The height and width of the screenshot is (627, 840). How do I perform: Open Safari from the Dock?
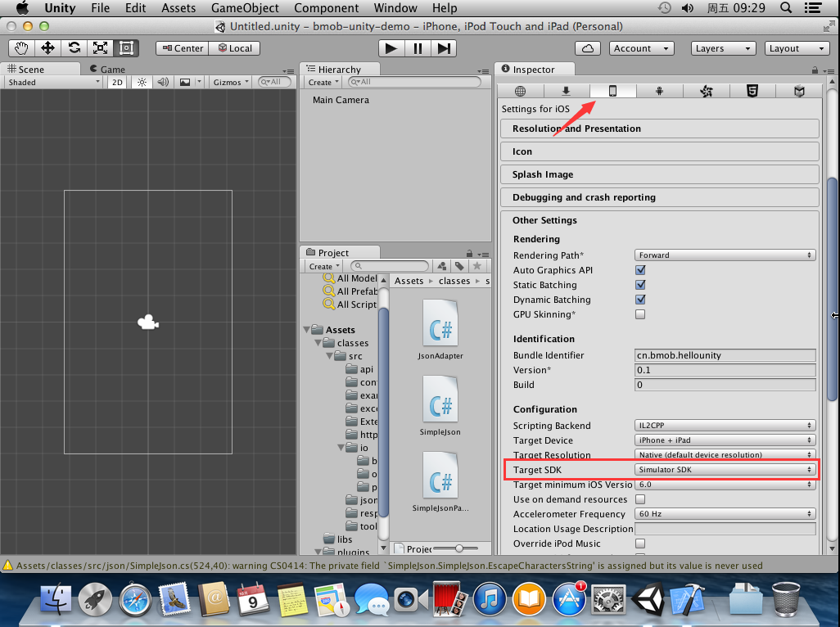(x=135, y=599)
